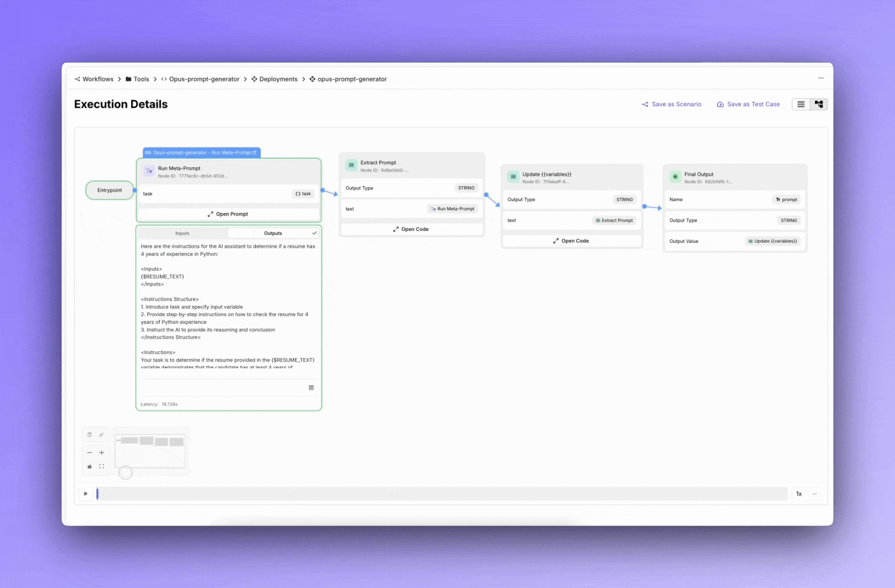Open Code in Update {{variables}} node
Image resolution: width=895 pixels, height=588 pixels.
(572, 241)
